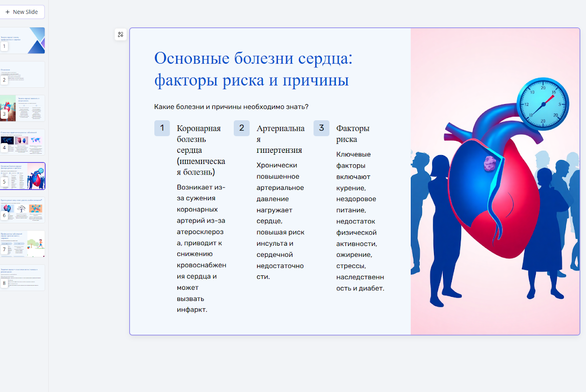Open slide 7 thumbnail showing outdoor illustrations
The width and height of the screenshot is (586, 392).
(22, 243)
